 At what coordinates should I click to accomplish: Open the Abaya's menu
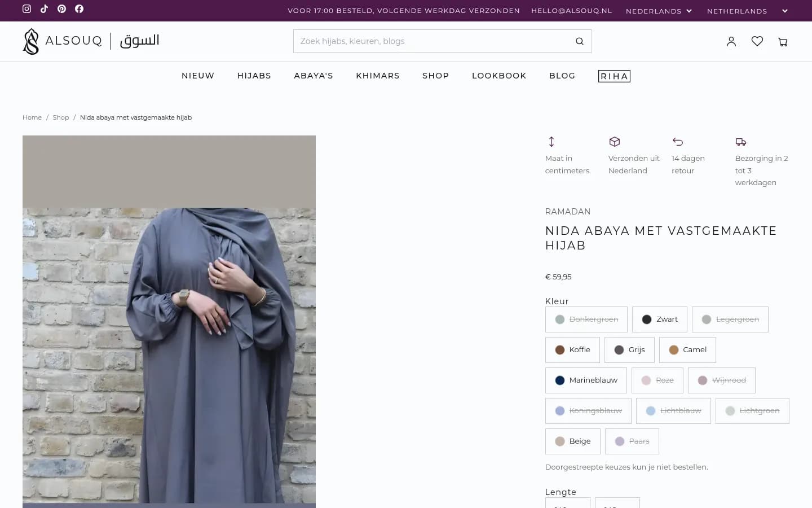coord(314,76)
